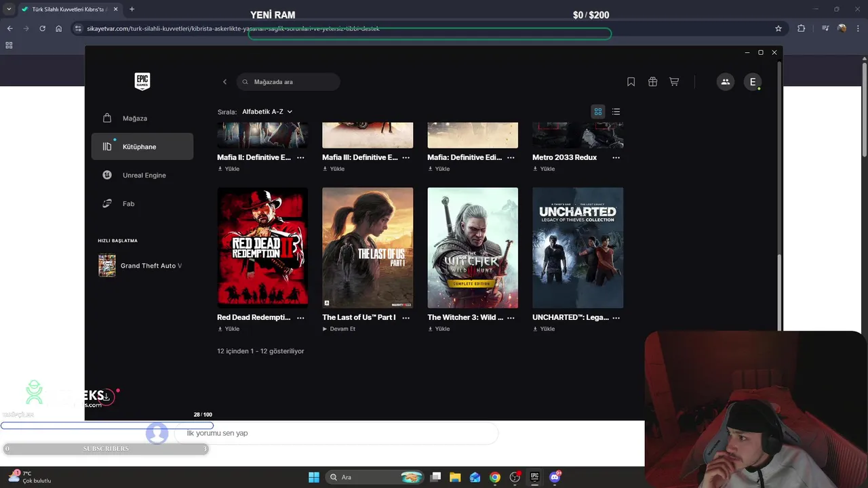Open UNCHARTED Legacy of Thieves cover art

point(578,248)
